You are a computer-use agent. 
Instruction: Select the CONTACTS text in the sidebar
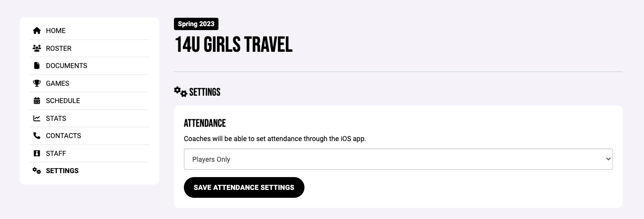(x=63, y=136)
